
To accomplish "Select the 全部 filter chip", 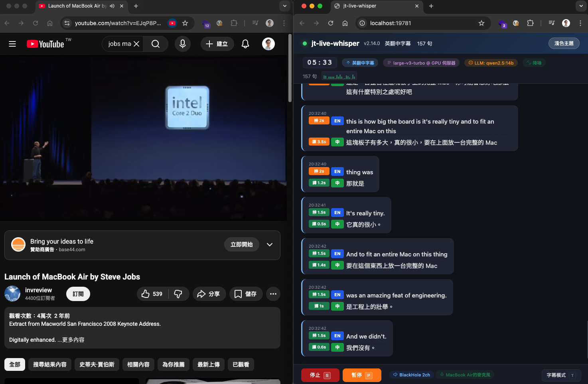I will (15, 364).
